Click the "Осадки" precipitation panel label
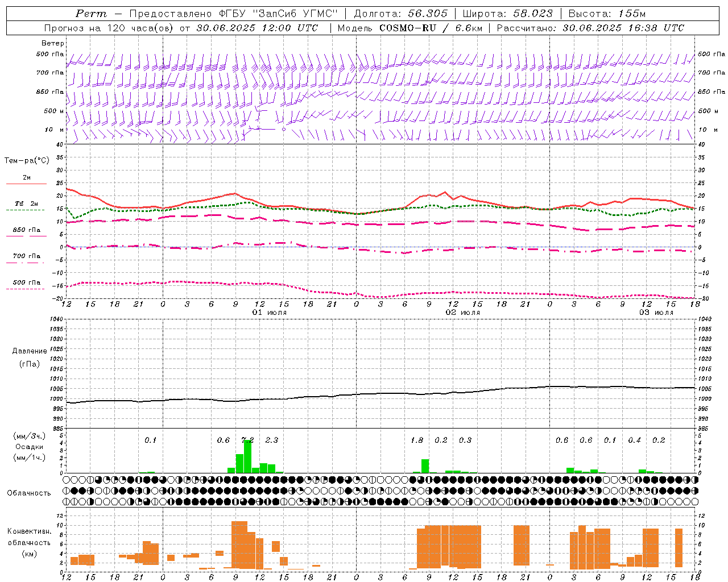This screenshot has width=728, height=582. [30, 447]
